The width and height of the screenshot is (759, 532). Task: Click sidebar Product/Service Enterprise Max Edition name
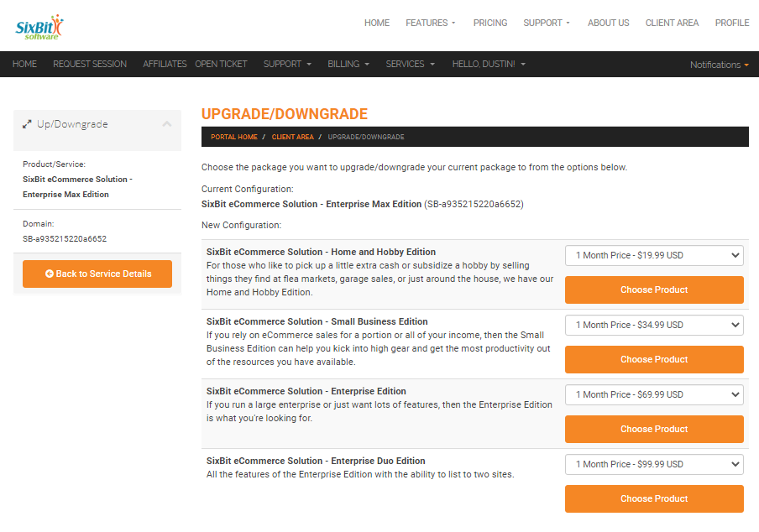click(x=77, y=186)
